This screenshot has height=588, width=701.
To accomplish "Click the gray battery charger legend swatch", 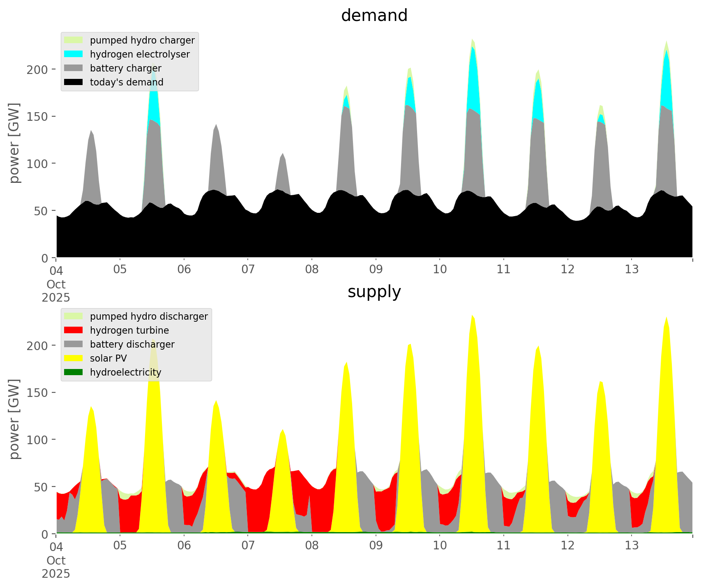I will point(74,68).
